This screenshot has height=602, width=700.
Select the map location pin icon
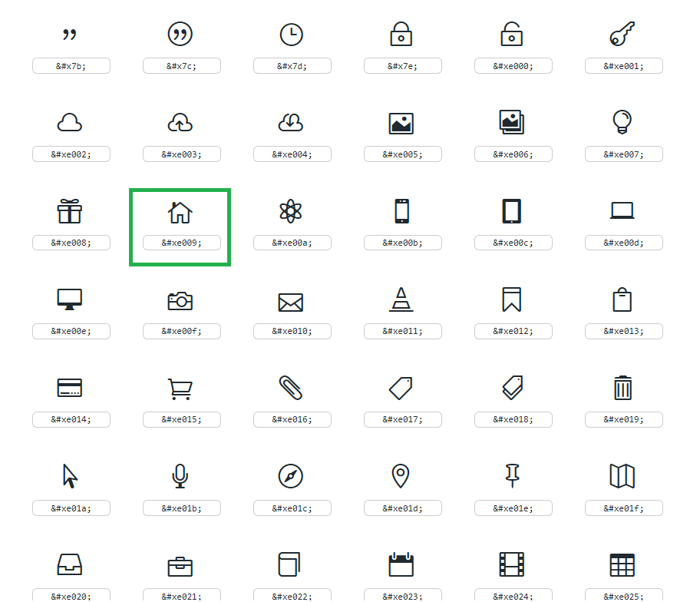401,476
